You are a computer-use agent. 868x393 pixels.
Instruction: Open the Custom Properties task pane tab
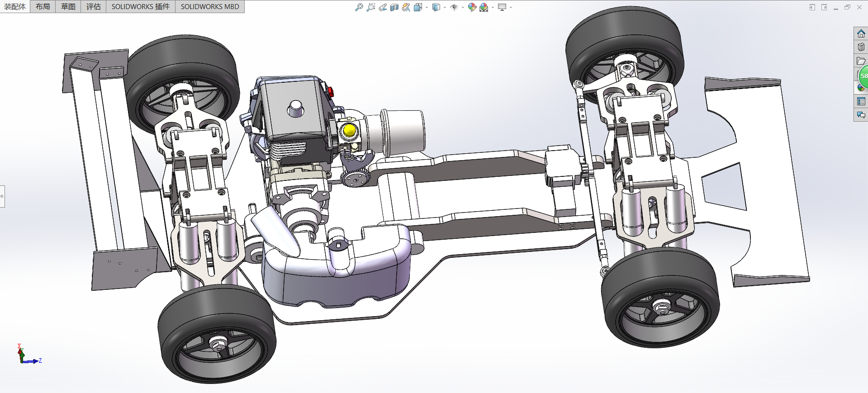[861, 102]
